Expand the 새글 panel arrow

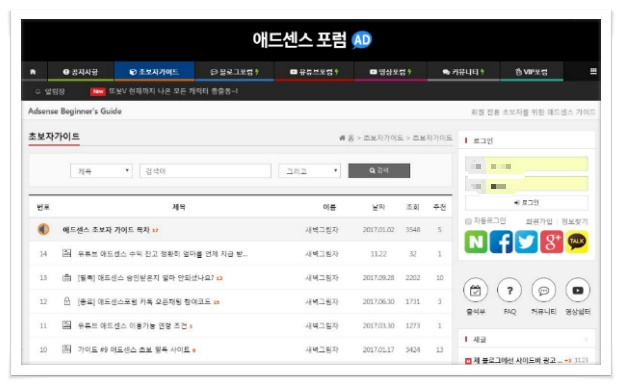coord(586,339)
